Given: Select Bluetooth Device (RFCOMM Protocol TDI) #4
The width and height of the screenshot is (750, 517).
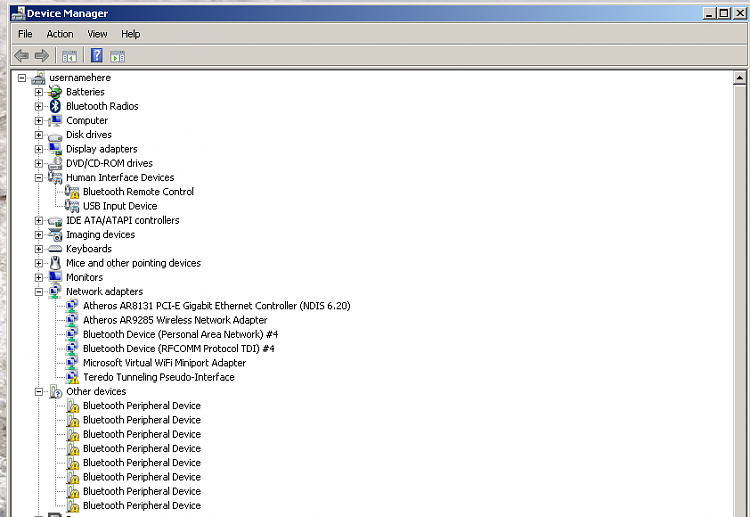Looking at the screenshot, I should click(178, 349).
